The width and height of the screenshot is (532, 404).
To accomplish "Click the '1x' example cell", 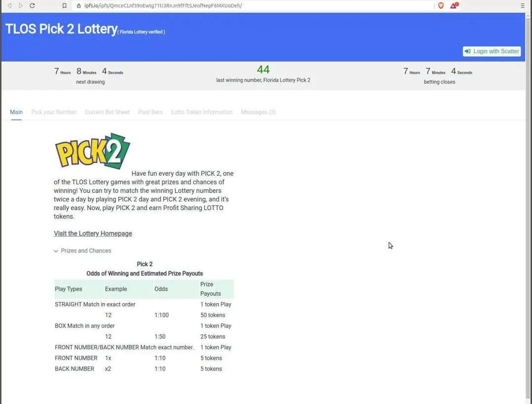I will point(108,358).
